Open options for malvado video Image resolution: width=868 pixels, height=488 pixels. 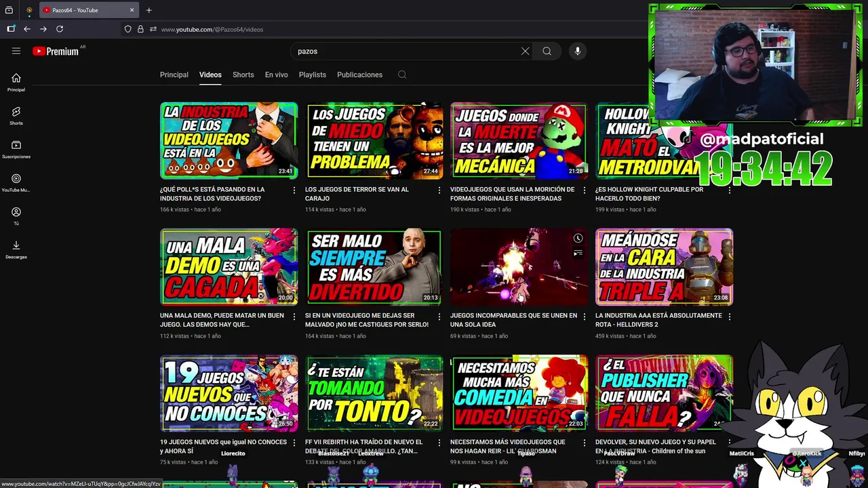pos(439,317)
